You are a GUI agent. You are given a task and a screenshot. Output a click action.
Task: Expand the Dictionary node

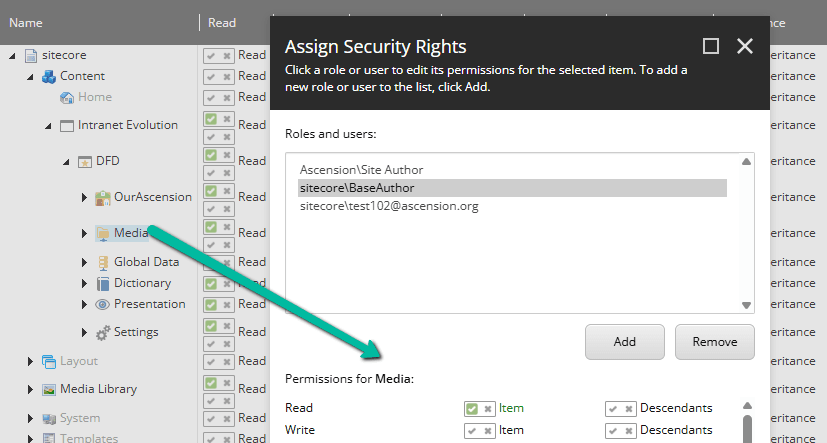pyautogui.click(x=84, y=283)
